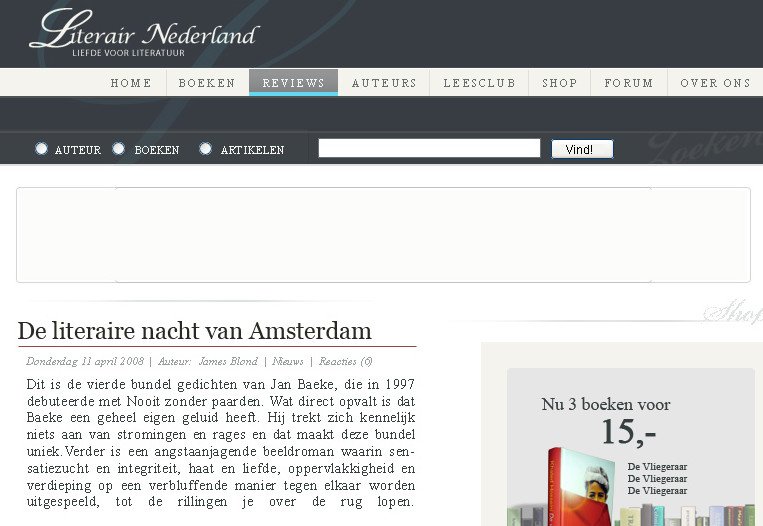763x526 pixels.
Task: Select the AUTEUR radio button
Action: [42, 149]
